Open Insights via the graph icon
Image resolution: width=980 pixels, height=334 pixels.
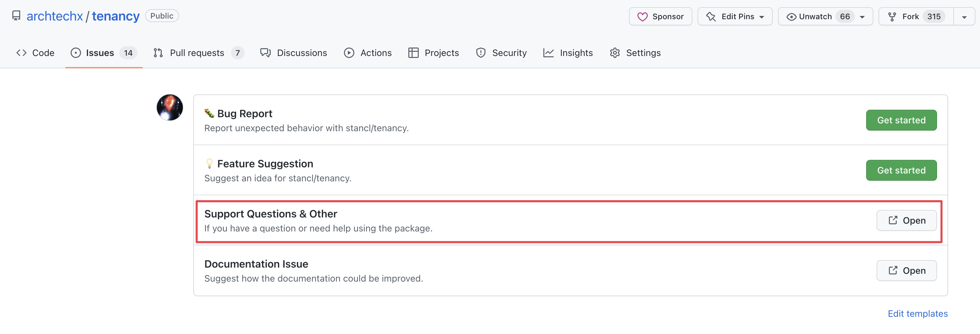549,53
